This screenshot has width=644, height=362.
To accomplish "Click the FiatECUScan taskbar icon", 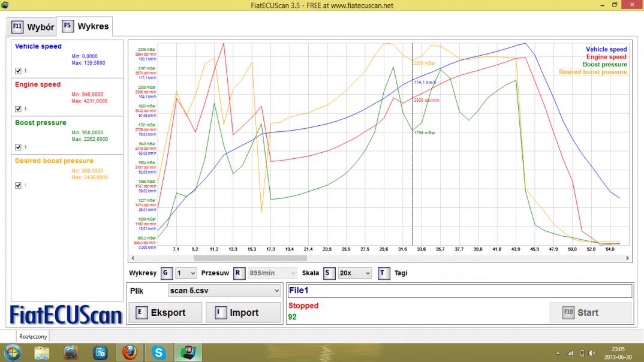I will [188, 352].
